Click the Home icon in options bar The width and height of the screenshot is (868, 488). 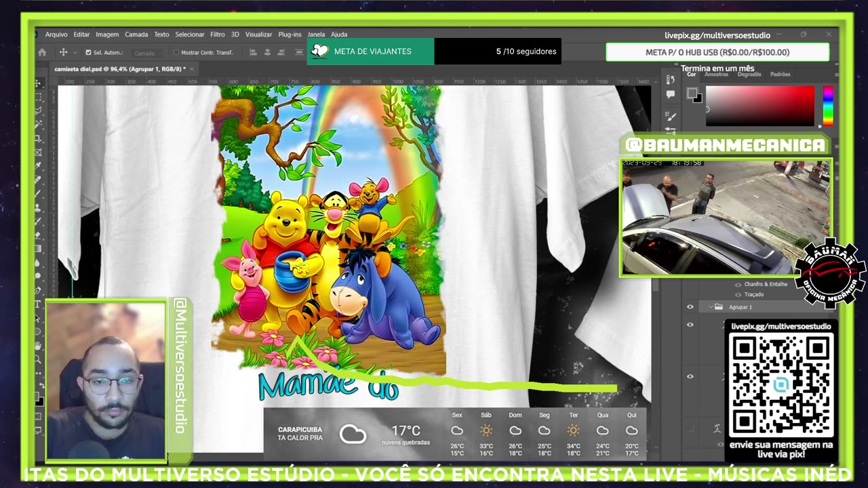coord(42,52)
